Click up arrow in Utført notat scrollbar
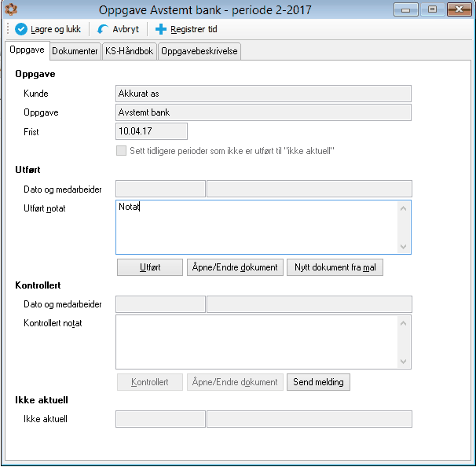This screenshot has width=476, height=467. [404, 208]
